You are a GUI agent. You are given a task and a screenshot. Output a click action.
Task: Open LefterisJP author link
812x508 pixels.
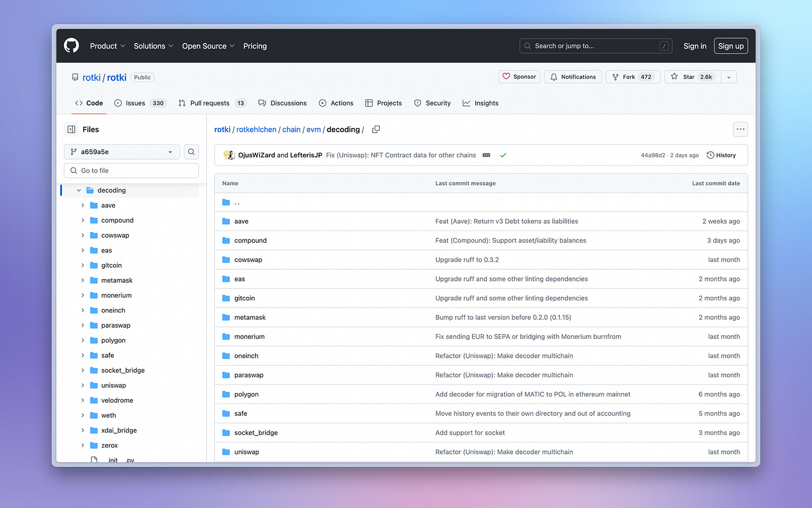pos(306,155)
